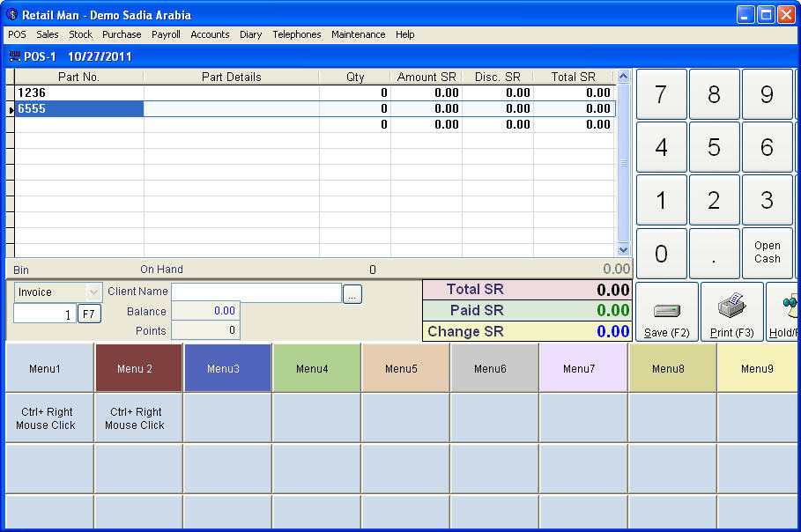The width and height of the screenshot is (801, 532).
Task: Open the Telephones menu
Action: click(x=296, y=34)
